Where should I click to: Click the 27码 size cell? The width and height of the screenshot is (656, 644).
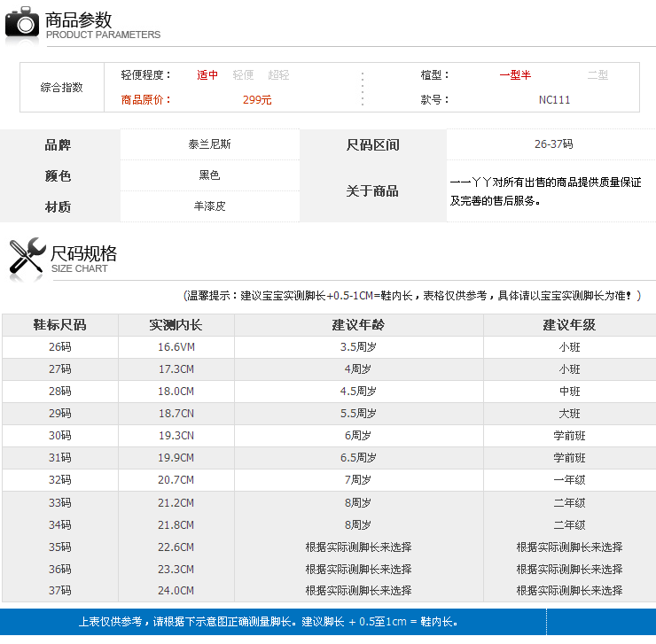coord(59,369)
